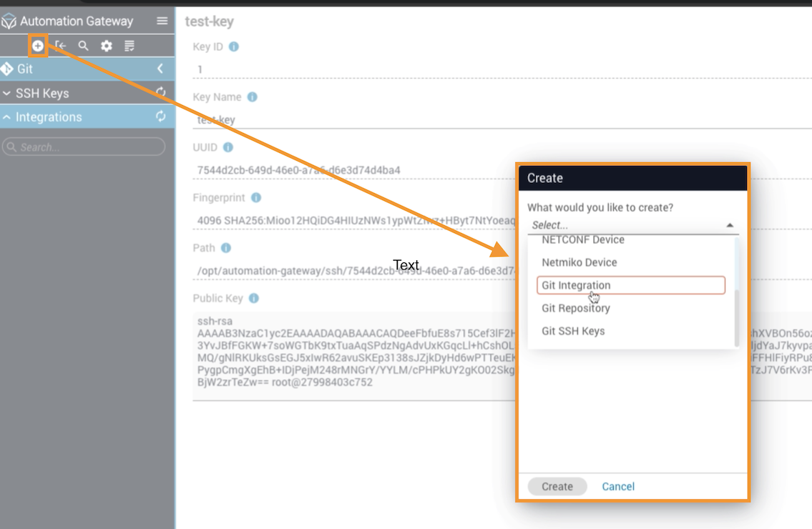Open the sidebar search magnifier icon

click(x=84, y=46)
